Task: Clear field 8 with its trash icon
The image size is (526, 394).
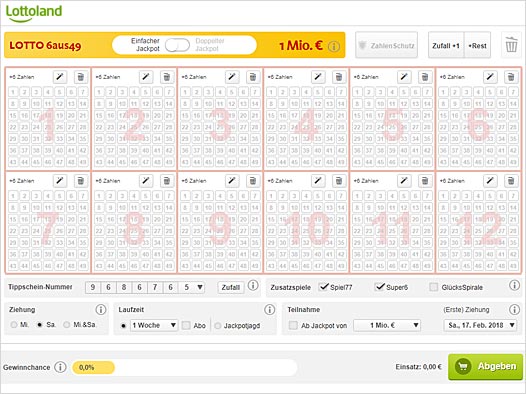Action: 167,181
